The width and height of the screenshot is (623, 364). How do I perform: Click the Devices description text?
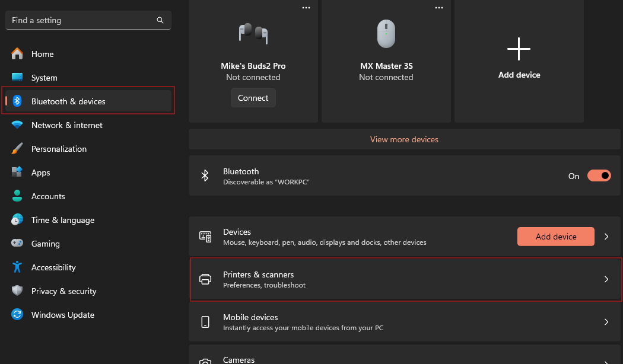tap(325, 242)
